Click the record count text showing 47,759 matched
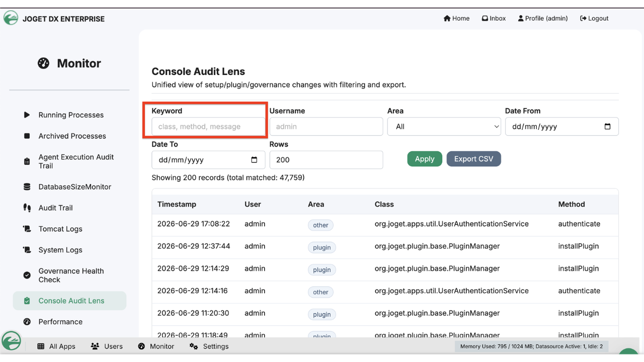 228,177
